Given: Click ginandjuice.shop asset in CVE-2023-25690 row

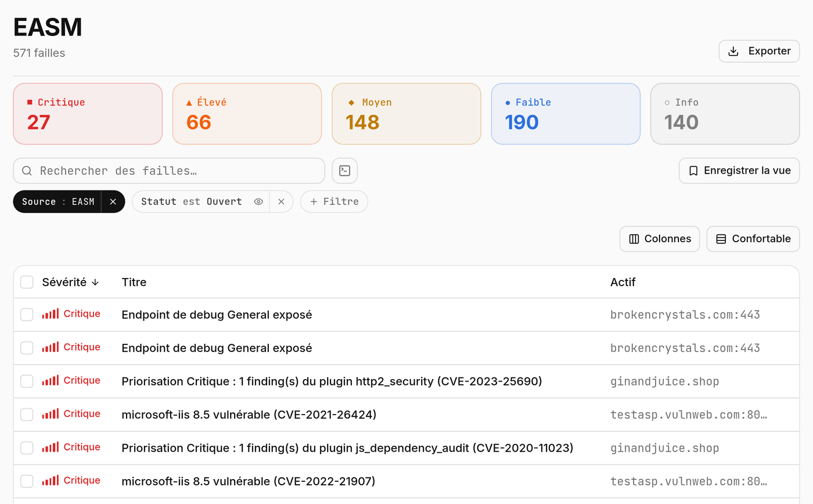Looking at the screenshot, I should tap(665, 381).
